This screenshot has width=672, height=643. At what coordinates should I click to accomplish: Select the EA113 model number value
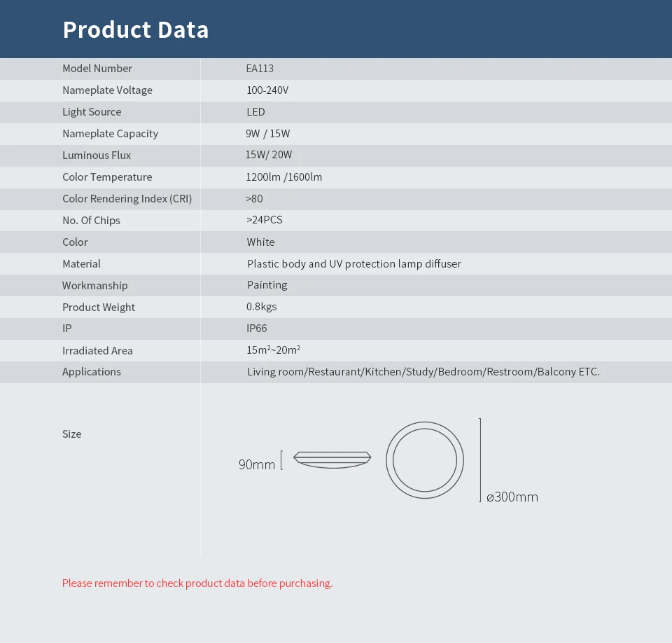click(x=260, y=69)
